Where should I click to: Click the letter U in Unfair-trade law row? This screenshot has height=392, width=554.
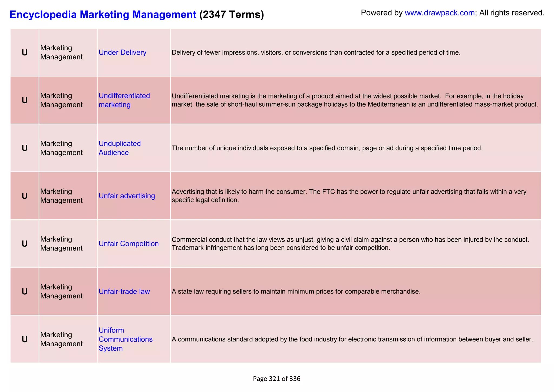tap(25, 292)
